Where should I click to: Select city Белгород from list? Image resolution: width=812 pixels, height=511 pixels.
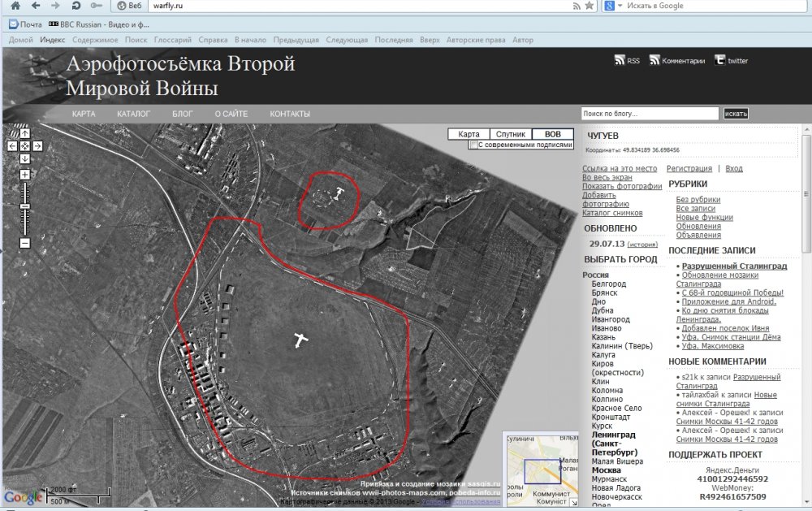[608, 284]
